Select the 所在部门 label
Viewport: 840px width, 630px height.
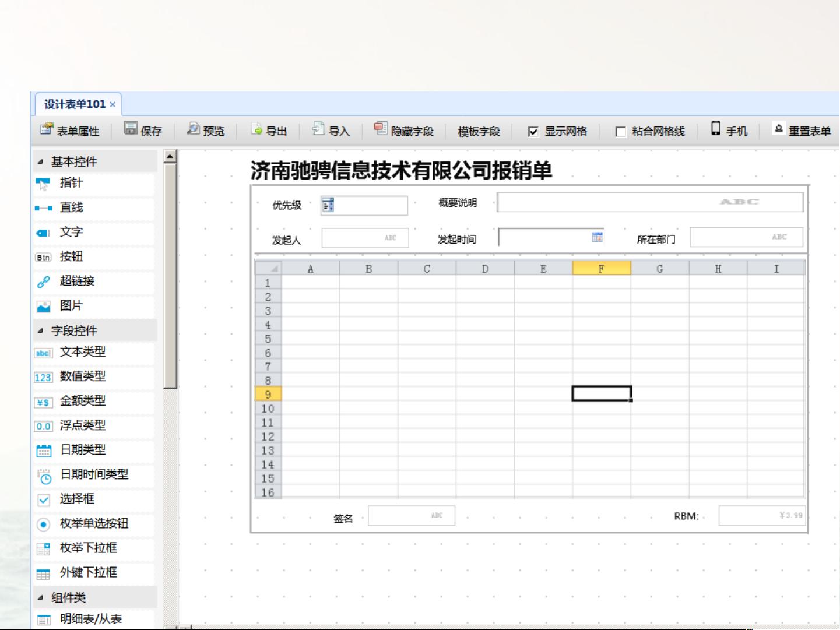656,239
